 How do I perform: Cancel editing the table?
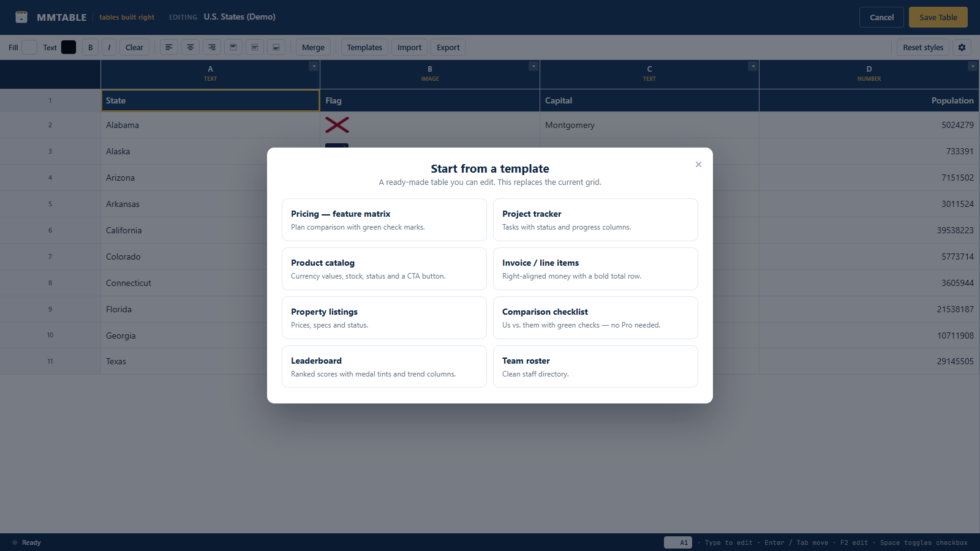(881, 17)
